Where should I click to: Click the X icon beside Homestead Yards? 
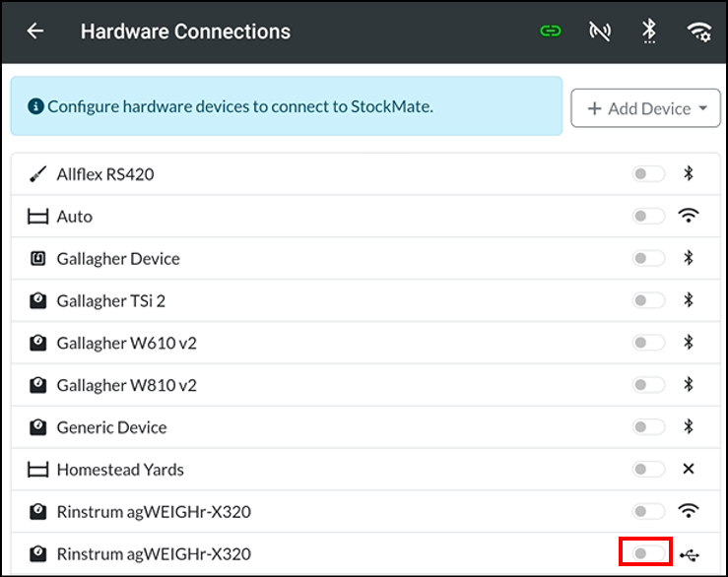689,469
